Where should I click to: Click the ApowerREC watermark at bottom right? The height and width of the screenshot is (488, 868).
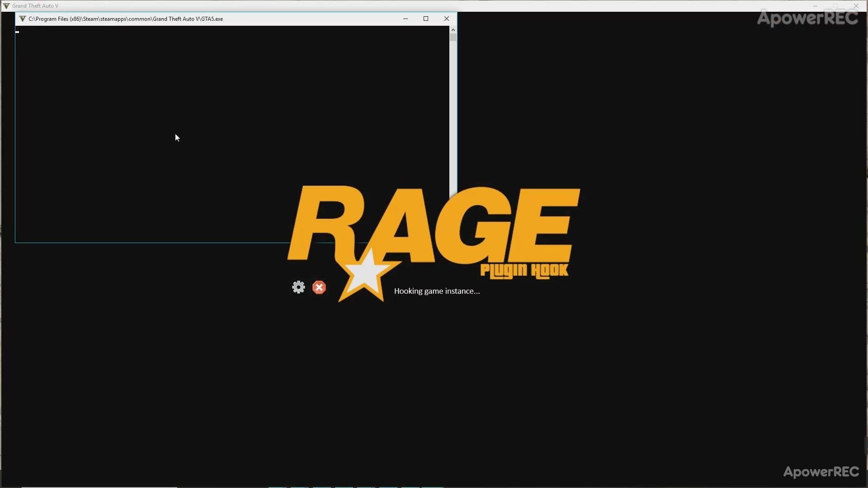click(x=821, y=472)
